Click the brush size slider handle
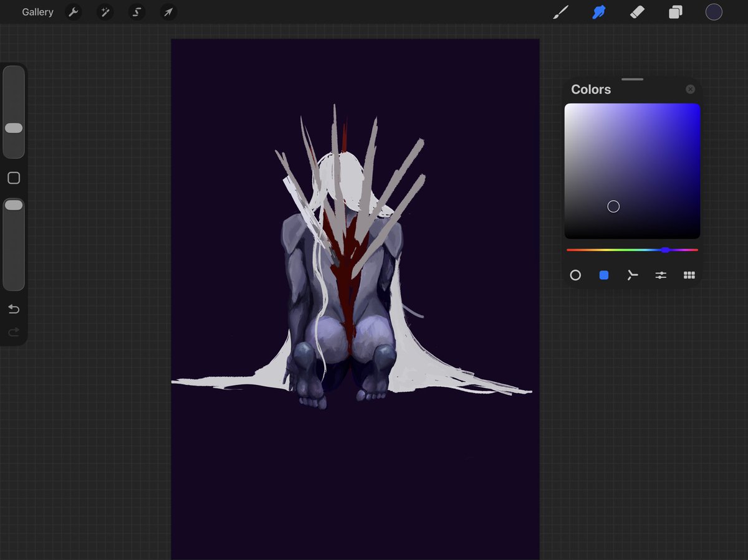The width and height of the screenshot is (748, 560). tap(14, 128)
